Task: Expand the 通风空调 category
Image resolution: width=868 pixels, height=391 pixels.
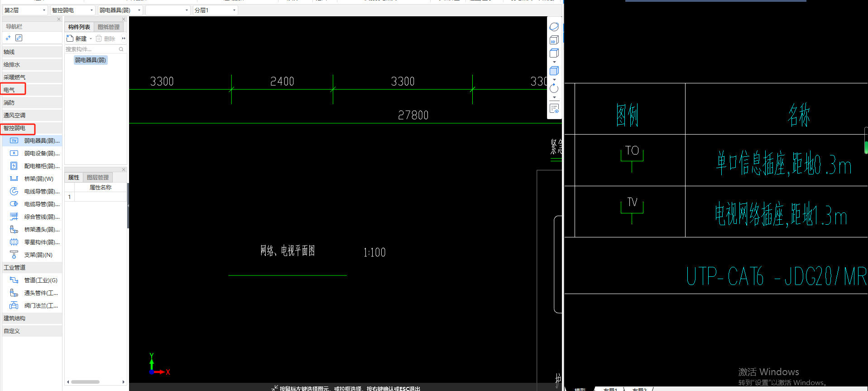Action: pyautogui.click(x=32, y=116)
